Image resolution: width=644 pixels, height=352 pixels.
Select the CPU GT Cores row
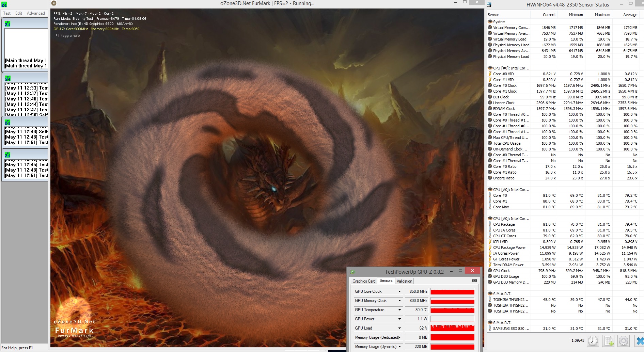pyautogui.click(x=563, y=236)
